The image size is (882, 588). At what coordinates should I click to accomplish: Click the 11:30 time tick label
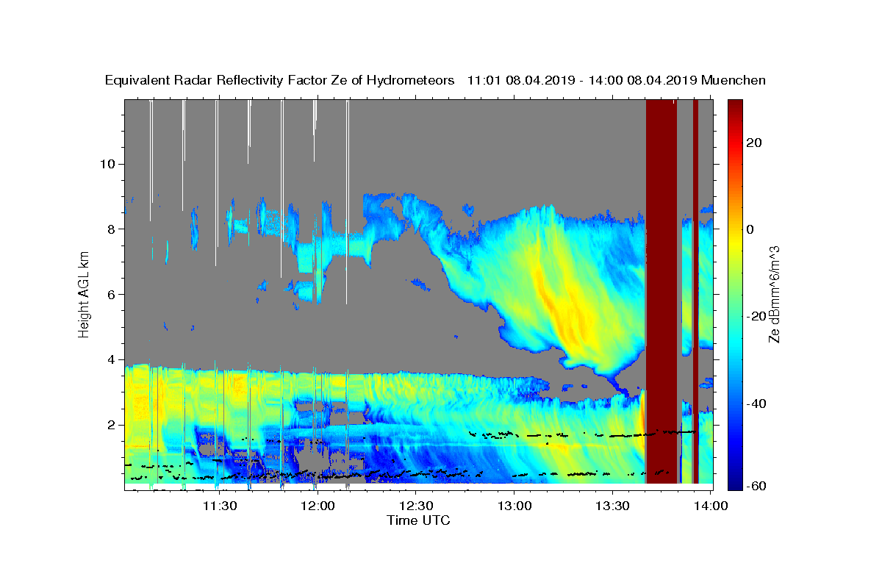click(x=219, y=506)
